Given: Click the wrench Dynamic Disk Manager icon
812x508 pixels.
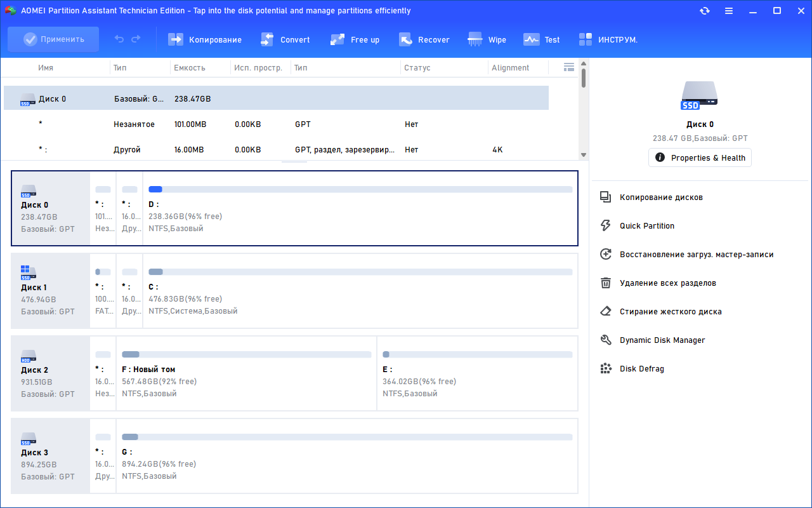Looking at the screenshot, I should click(606, 340).
